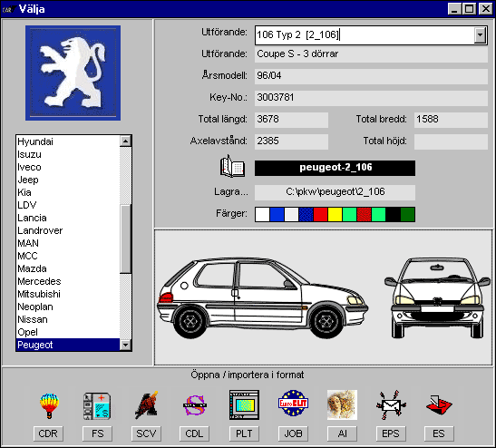Click the CDR button
Viewport: 496px width, 448px height.
[48, 433]
